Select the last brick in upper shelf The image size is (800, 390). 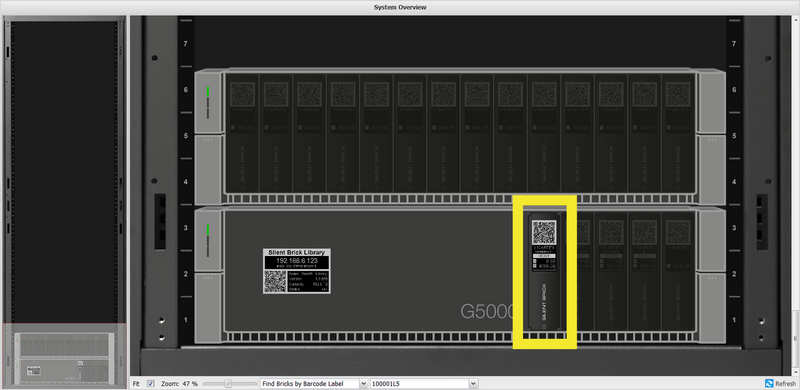pyautogui.click(x=679, y=134)
